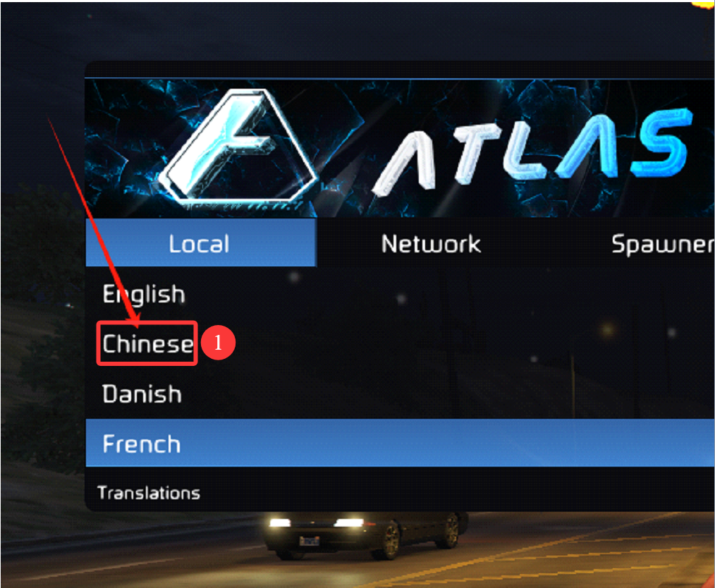The height and width of the screenshot is (588, 715).
Task: Switch to the Local tab
Action: (201, 243)
